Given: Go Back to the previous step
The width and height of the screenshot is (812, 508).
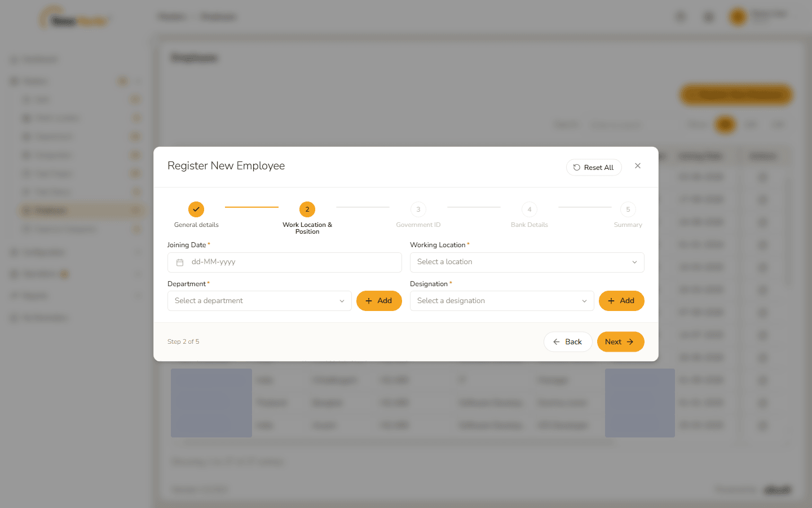Looking at the screenshot, I should (568, 342).
